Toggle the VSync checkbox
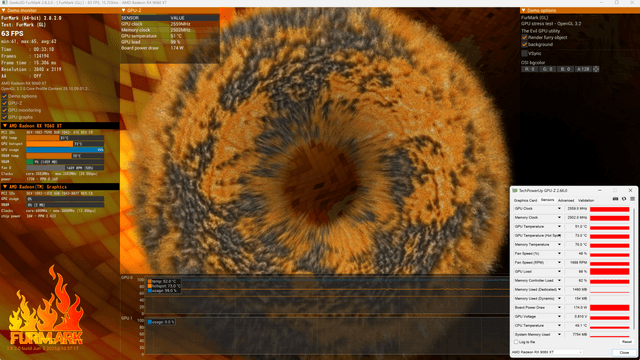 [x=524, y=53]
